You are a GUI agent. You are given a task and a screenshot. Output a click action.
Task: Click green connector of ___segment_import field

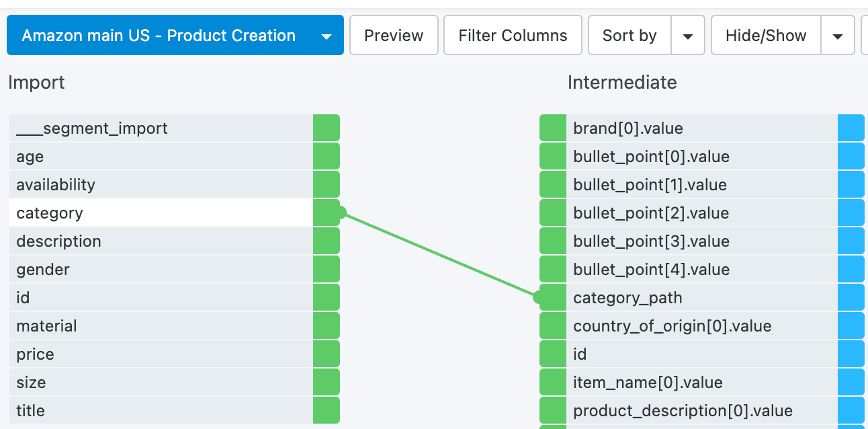coord(327,128)
